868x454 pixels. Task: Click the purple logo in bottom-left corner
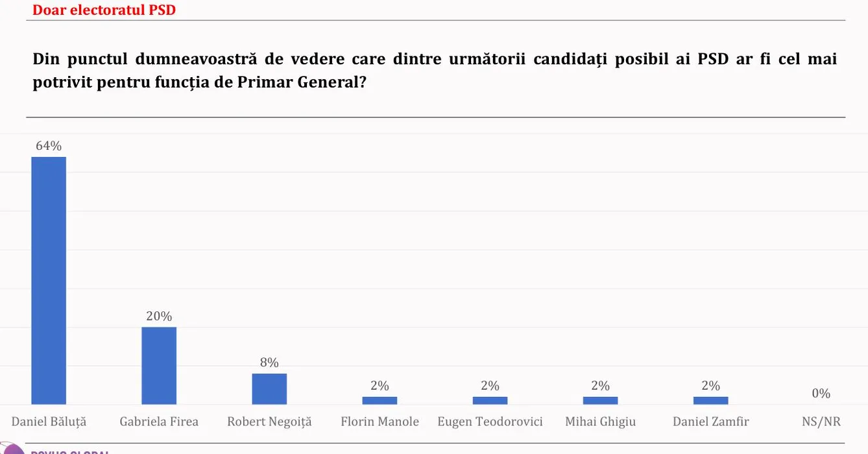point(13,448)
